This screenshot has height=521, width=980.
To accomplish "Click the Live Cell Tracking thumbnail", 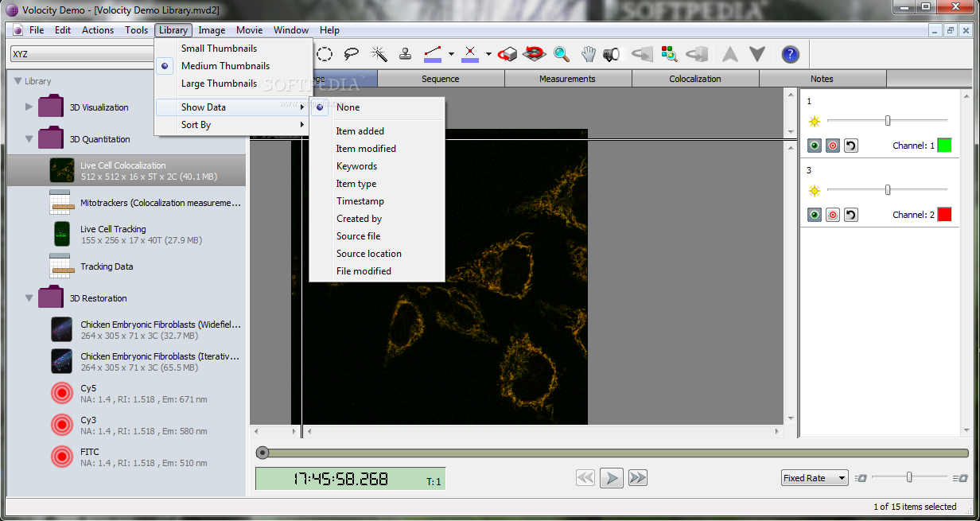I will (61, 234).
